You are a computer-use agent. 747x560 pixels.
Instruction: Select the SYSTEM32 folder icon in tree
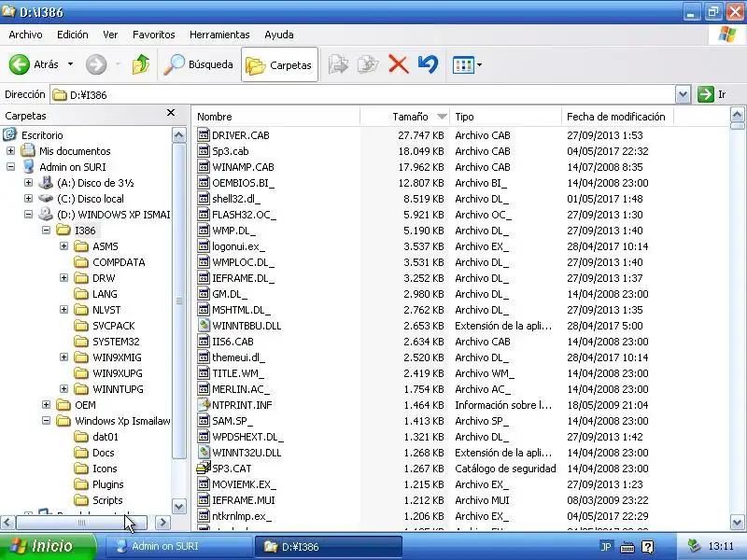click(81, 342)
